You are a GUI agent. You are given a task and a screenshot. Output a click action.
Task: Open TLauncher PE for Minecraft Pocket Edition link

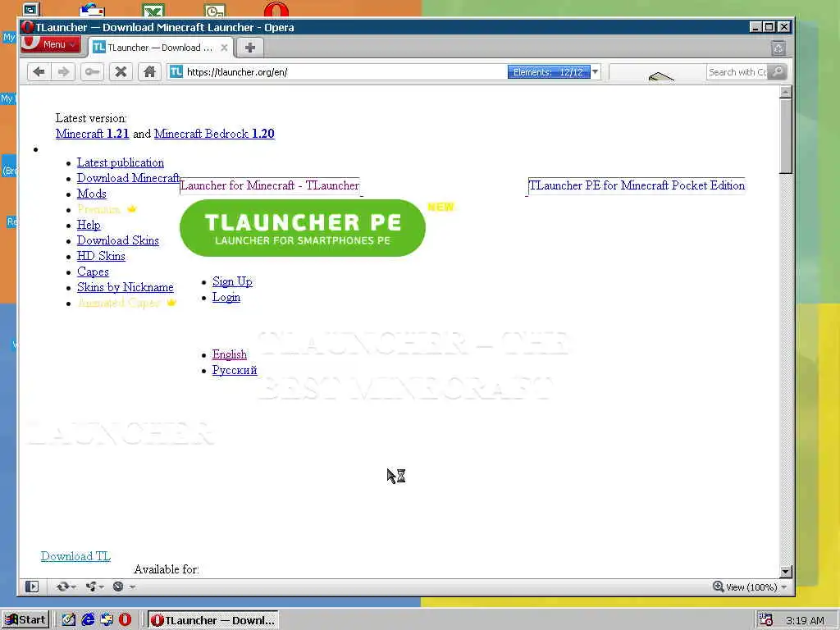(637, 185)
